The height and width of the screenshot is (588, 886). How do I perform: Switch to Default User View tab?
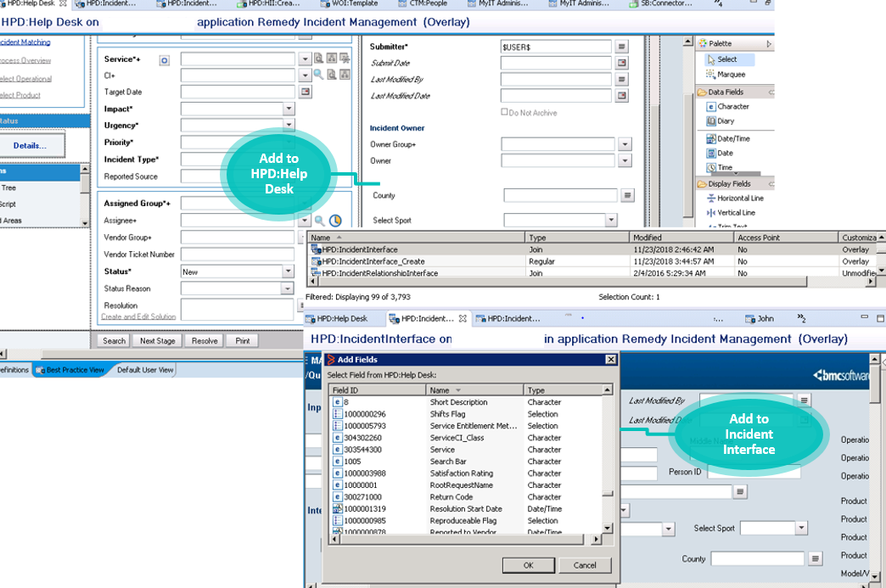pos(145,370)
